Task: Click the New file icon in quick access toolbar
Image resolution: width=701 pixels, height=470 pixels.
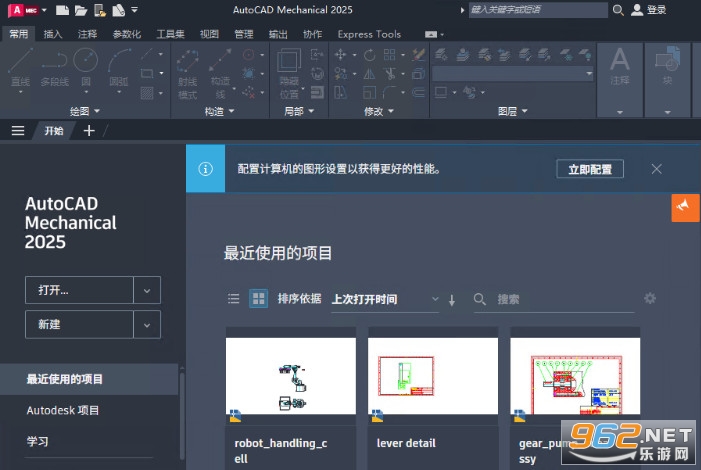Action: [62, 10]
